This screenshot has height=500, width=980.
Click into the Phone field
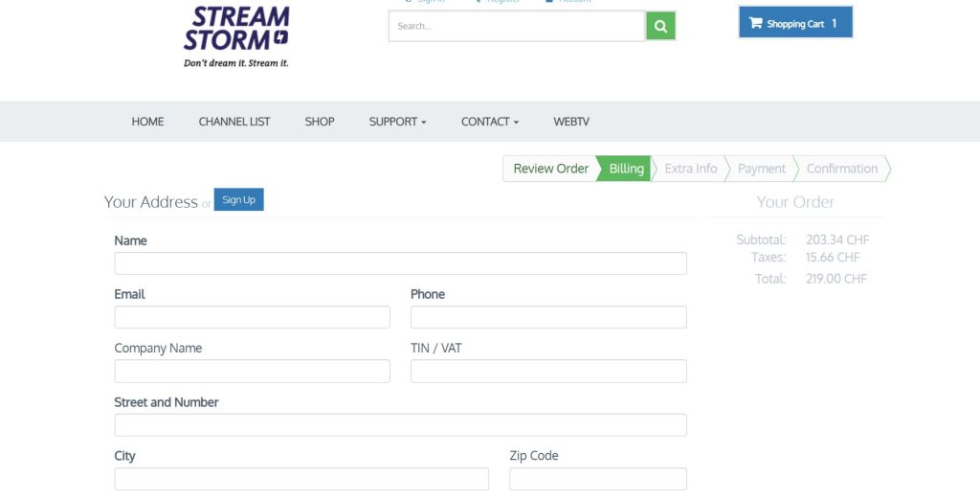click(x=548, y=317)
